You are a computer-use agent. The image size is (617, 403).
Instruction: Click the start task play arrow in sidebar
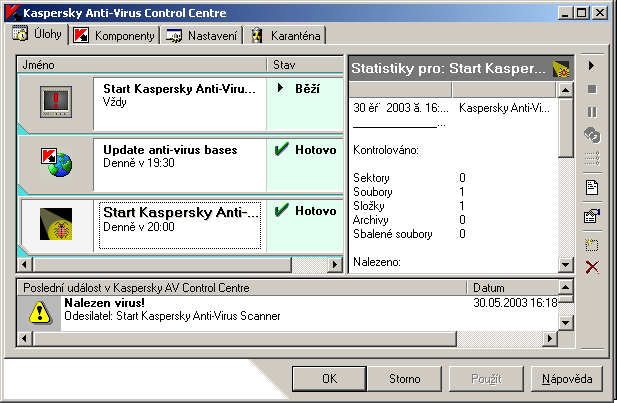(591, 66)
